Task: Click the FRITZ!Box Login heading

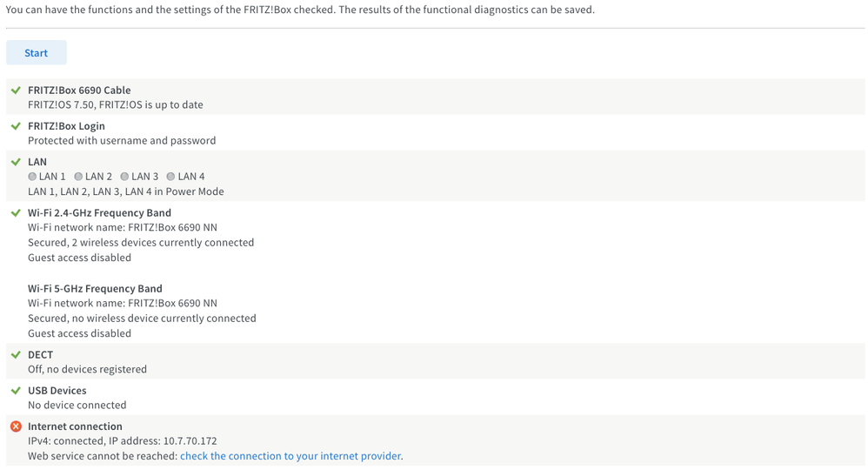Action: [x=66, y=126]
